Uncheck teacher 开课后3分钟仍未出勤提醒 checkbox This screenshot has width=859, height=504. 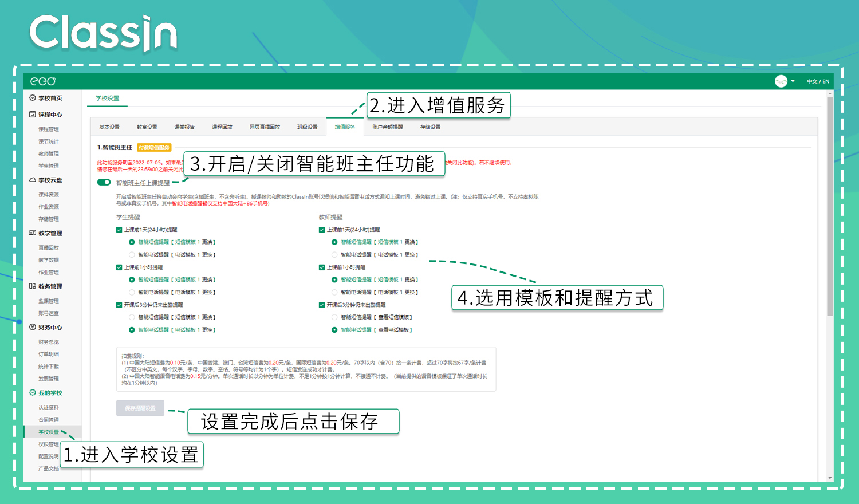(322, 305)
